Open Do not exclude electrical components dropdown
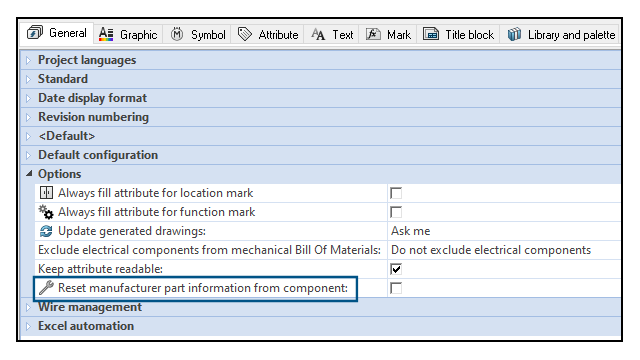 (x=504, y=250)
